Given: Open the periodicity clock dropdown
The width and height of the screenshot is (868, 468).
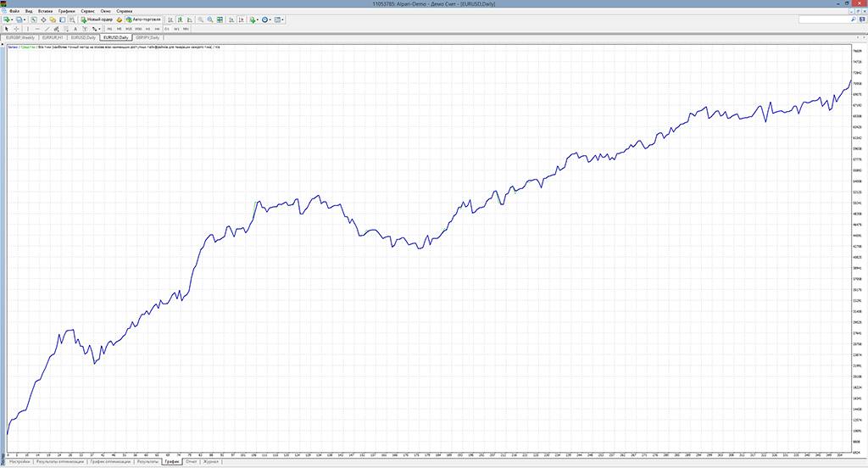Looking at the screenshot, I should click(266, 19).
